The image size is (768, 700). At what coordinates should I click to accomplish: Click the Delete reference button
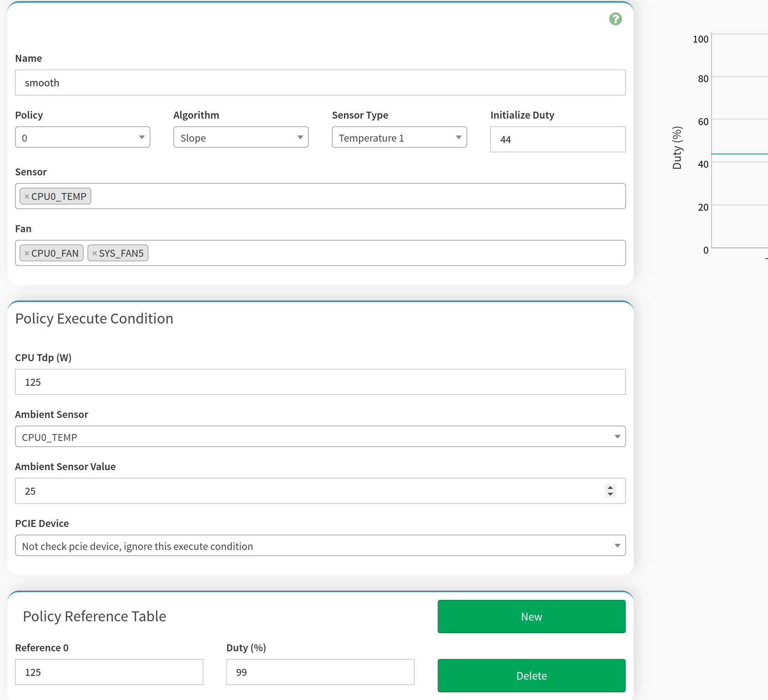(x=531, y=675)
